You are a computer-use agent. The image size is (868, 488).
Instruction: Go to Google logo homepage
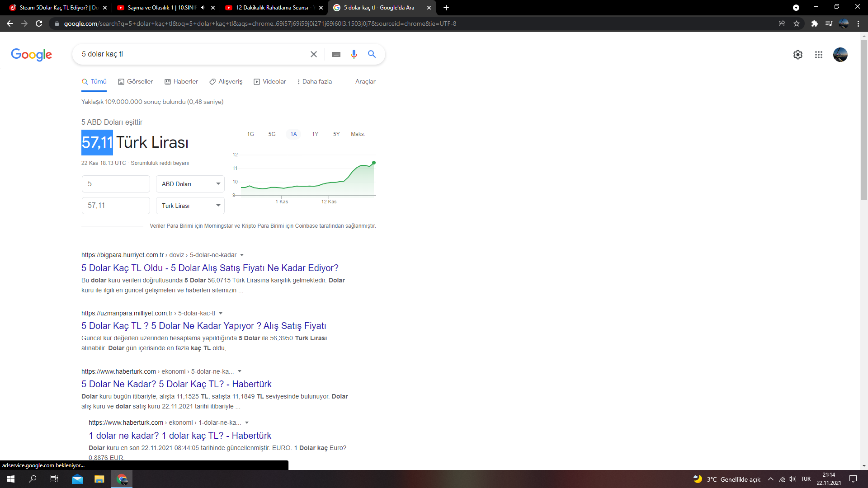click(x=31, y=55)
